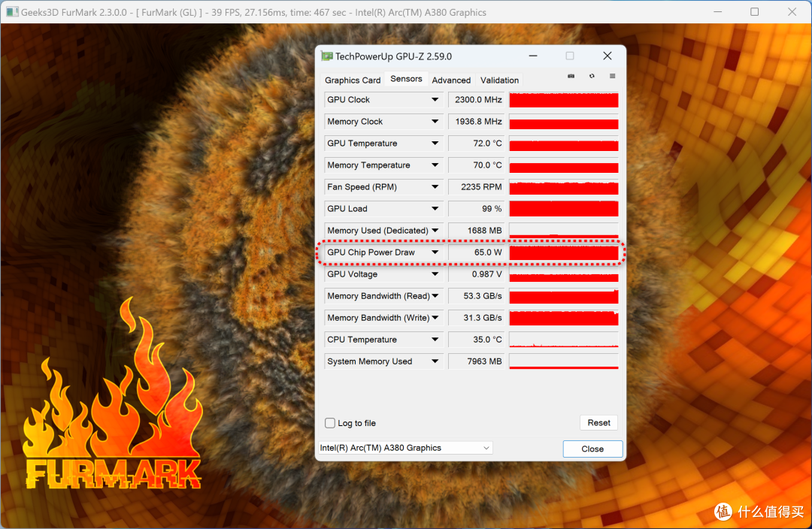This screenshot has width=812, height=529.
Task: Open the Memory Temperature sensor dropdown
Action: point(435,165)
